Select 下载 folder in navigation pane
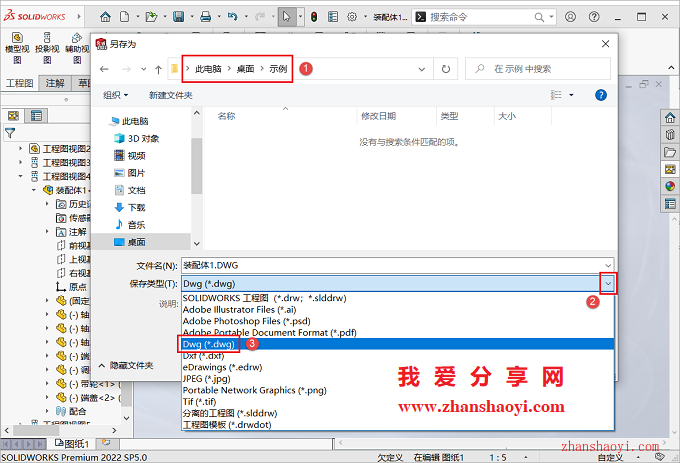 click(x=130, y=208)
